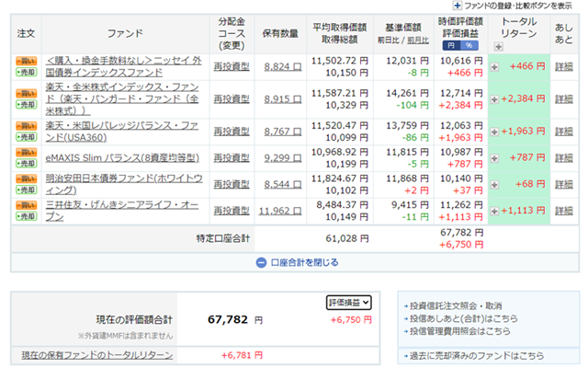The image size is (588, 368).
Task: Expand the トータルリターン column header plus
Action: pos(498,46)
